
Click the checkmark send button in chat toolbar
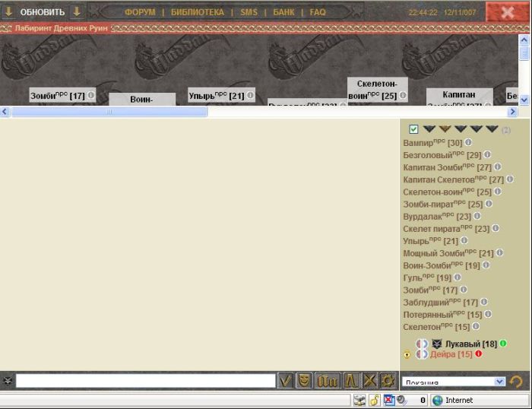[x=285, y=380]
